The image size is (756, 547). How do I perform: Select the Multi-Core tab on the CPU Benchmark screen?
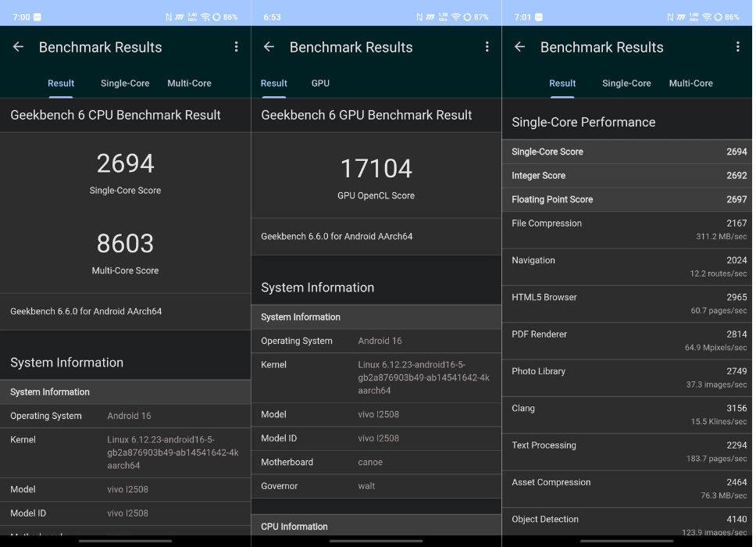[189, 83]
